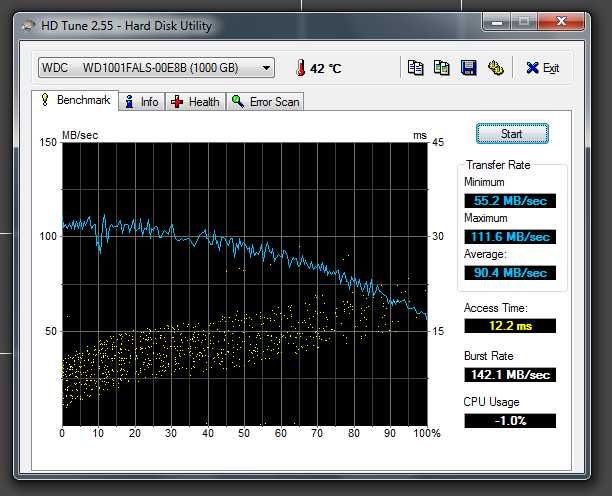Switch to the Health tab
Image resolution: width=612 pixels, height=496 pixels.
pyautogui.click(x=195, y=102)
